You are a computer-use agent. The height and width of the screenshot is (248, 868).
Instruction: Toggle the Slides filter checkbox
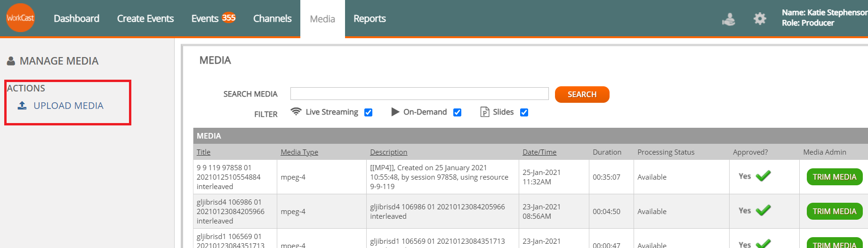point(524,112)
